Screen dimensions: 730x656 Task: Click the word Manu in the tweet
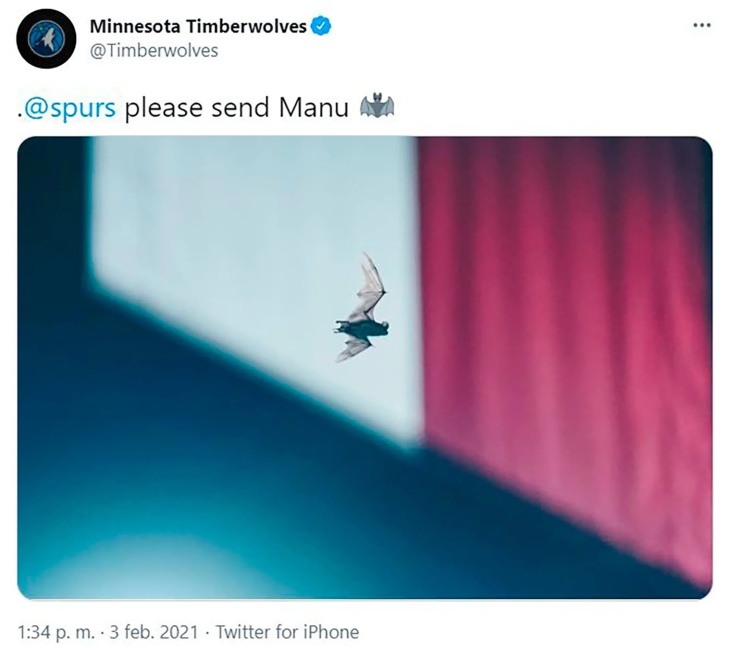(314, 108)
